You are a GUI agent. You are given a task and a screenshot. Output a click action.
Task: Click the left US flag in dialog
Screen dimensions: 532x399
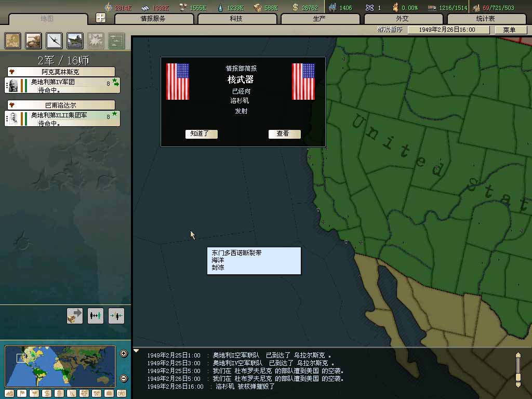(x=178, y=82)
